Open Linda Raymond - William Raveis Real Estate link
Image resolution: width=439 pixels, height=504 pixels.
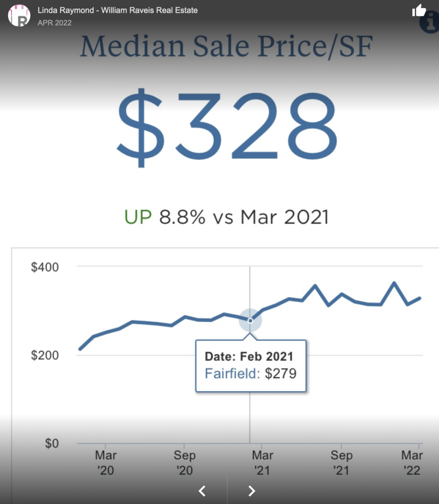point(118,10)
